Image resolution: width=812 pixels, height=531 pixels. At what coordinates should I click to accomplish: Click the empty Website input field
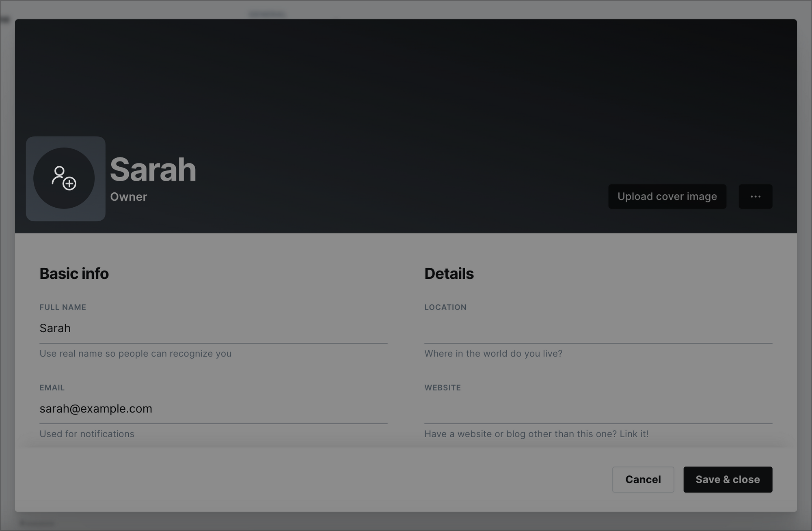tap(598, 408)
